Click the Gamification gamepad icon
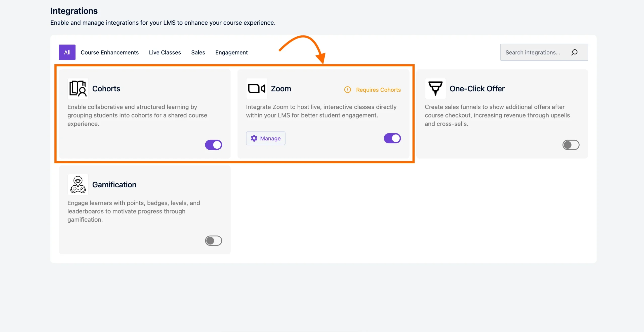Viewport: 644px width, 332px height. (x=78, y=184)
